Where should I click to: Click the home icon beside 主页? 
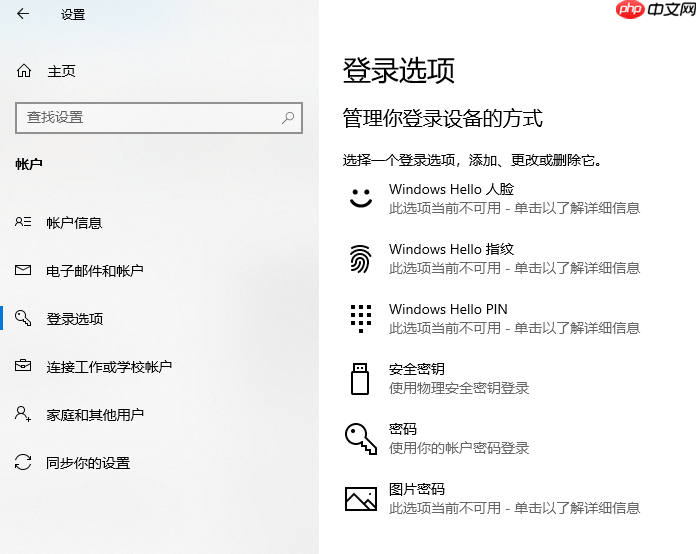coord(24,71)
